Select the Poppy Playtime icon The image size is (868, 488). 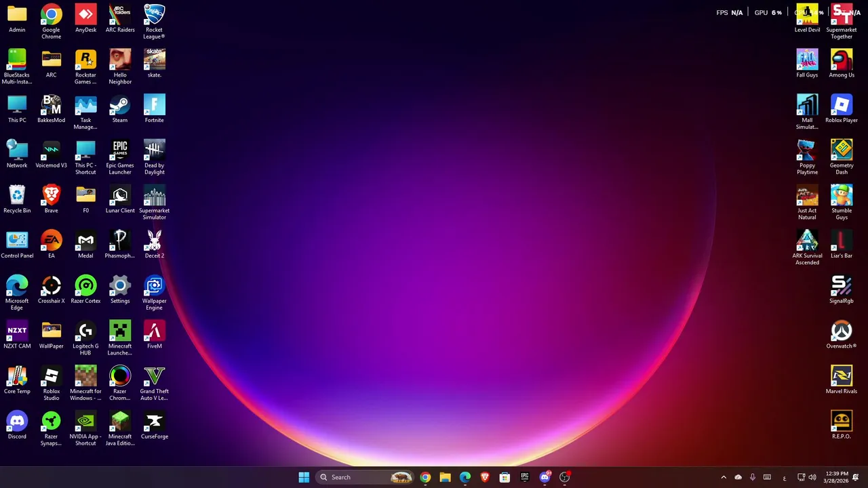(807, 150)
